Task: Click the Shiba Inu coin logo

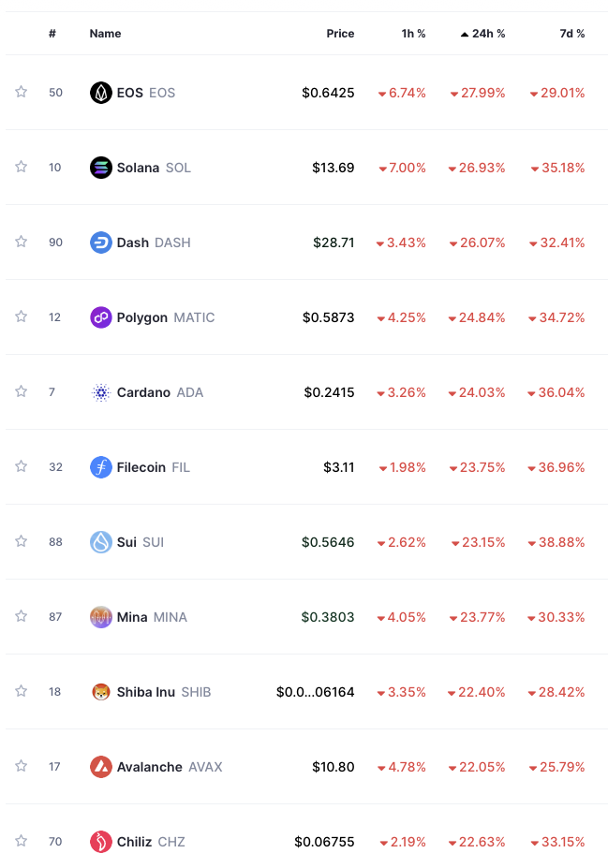Action: click(101, 692)
